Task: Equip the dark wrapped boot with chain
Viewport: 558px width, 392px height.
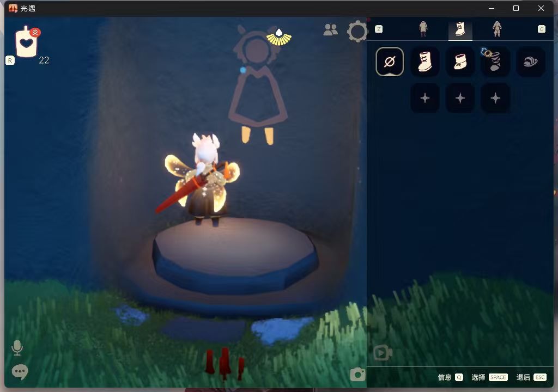Action: tap(495, 62)
